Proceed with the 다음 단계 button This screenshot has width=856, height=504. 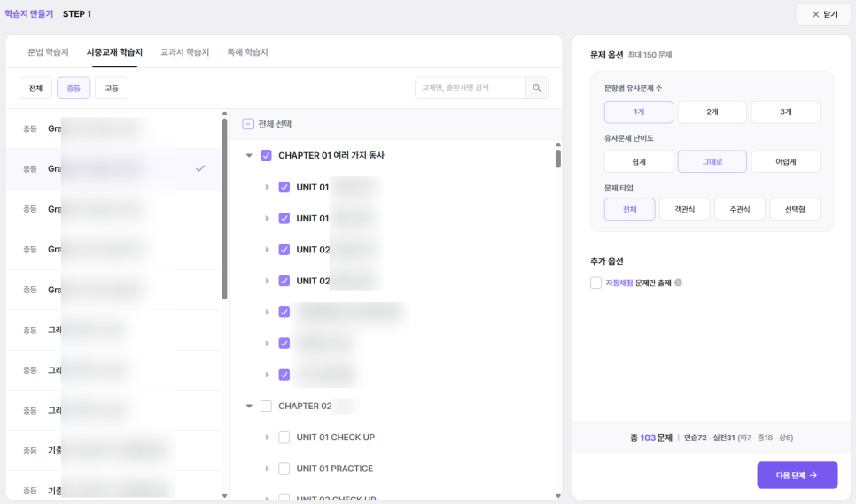(x=797, y=475)
